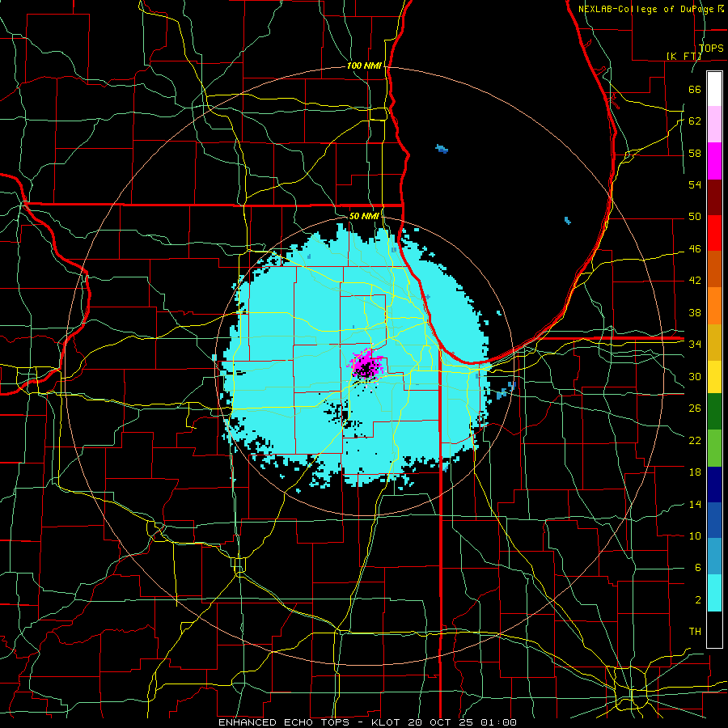Click the magenta legend swatch
This screenshot has height=728, width=728.
pos(714,161)
